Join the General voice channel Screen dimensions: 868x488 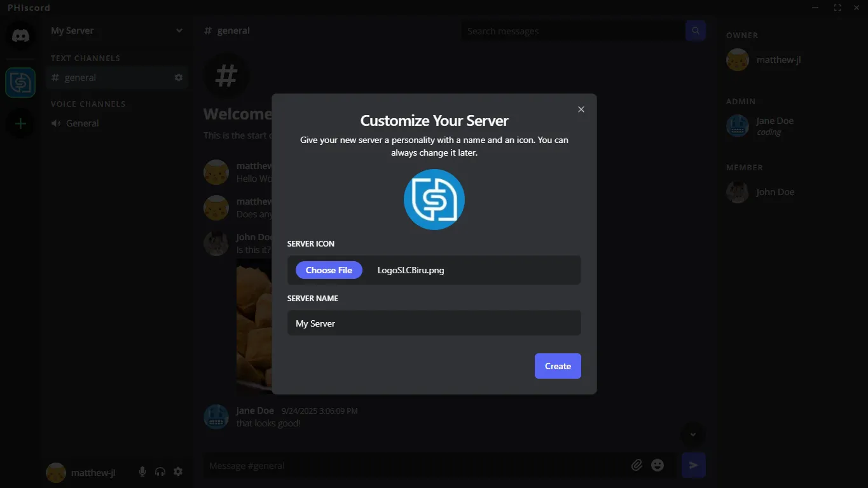pyautogui.click(x=82, y=123)
